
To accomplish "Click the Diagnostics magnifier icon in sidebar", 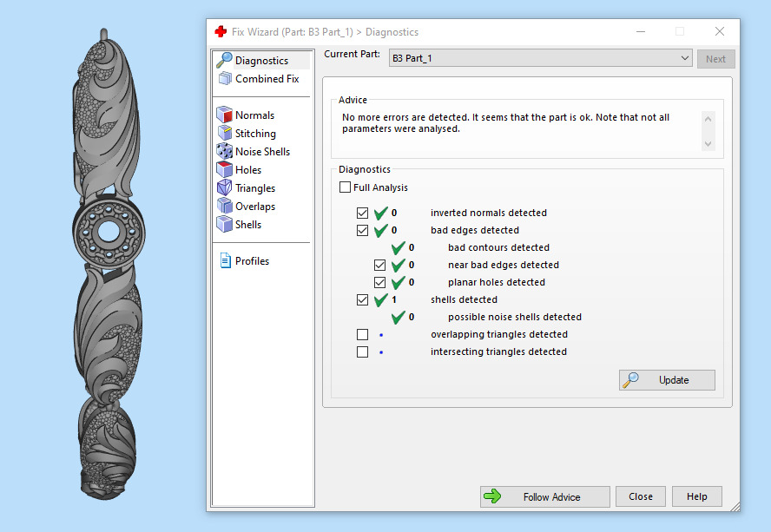I will point(224,60).
